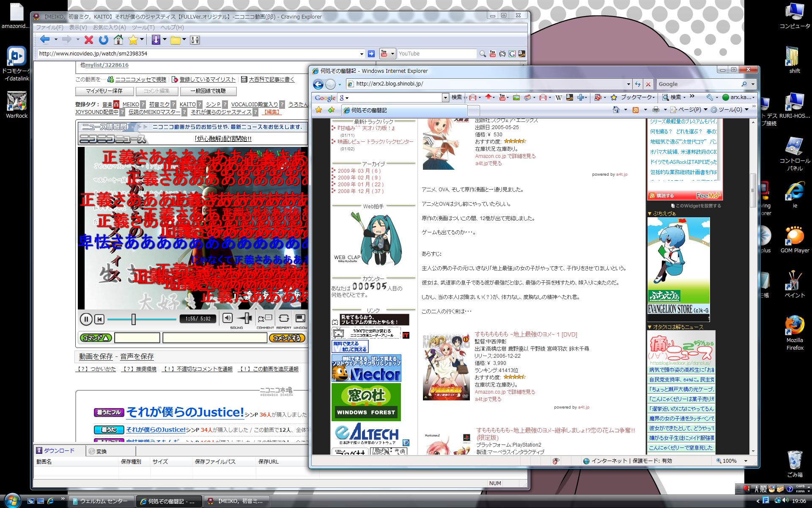Click the Craving Explorer home icon

click(x=118, y=40)
